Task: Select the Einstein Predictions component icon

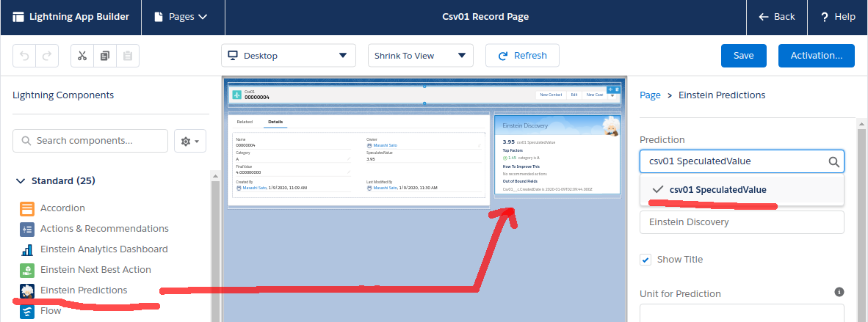Action: [27, 290]
